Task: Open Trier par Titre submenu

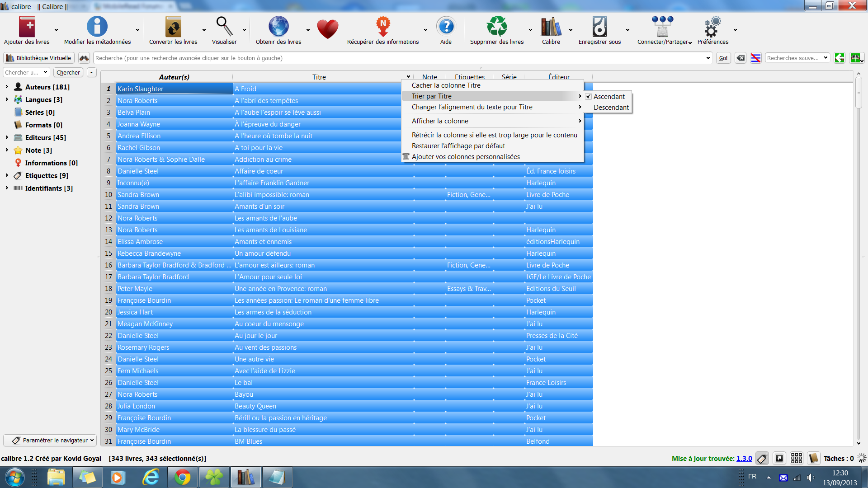Action: [x=493, y=96]
